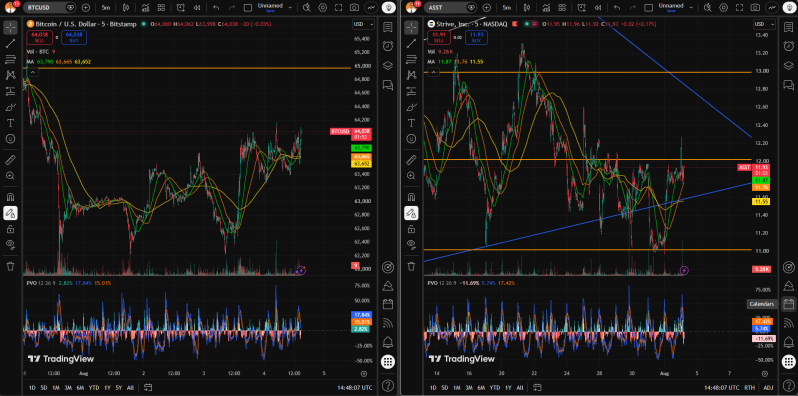Select the 3M range in ASST window
798x396 pixels.
(x=469, y=387)
